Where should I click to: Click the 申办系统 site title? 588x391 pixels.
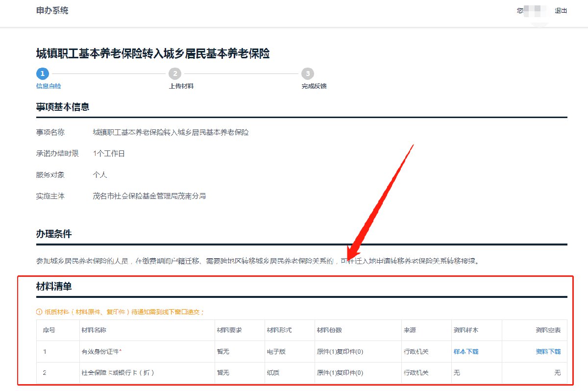[52, 10]
